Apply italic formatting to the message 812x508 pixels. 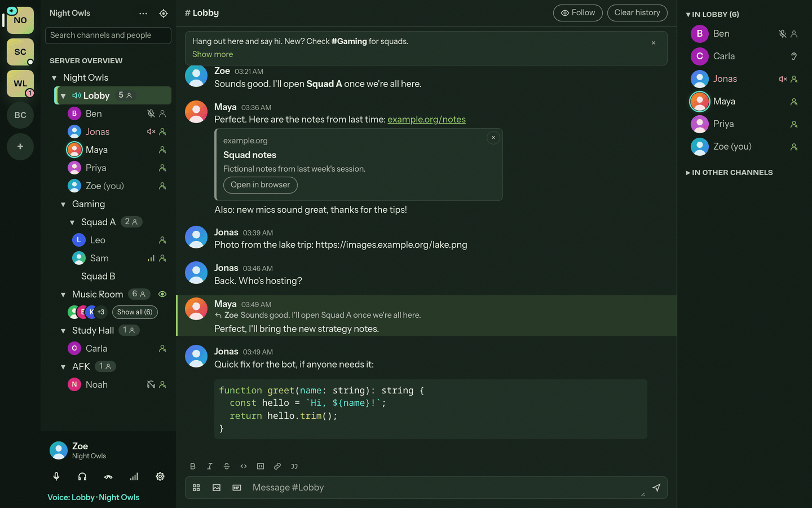tap(210, 466)
